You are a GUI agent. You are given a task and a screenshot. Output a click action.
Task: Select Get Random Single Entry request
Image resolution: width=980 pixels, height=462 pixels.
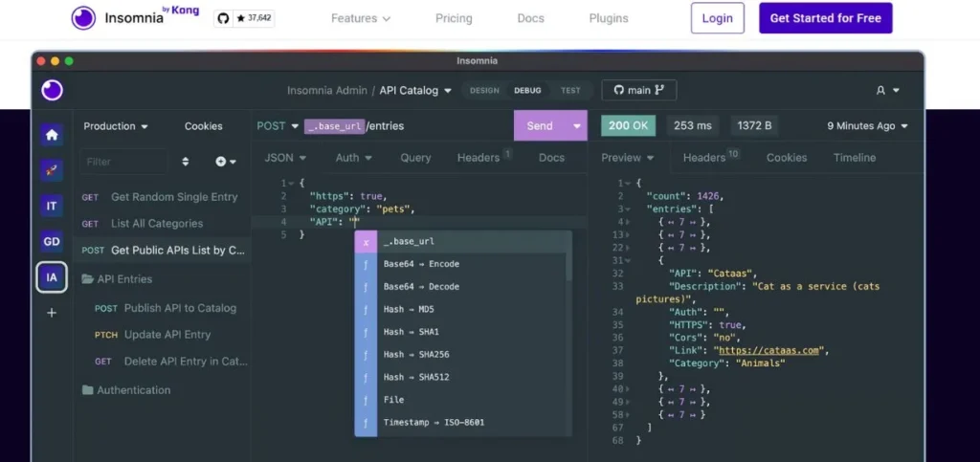[x=162, y=197]
